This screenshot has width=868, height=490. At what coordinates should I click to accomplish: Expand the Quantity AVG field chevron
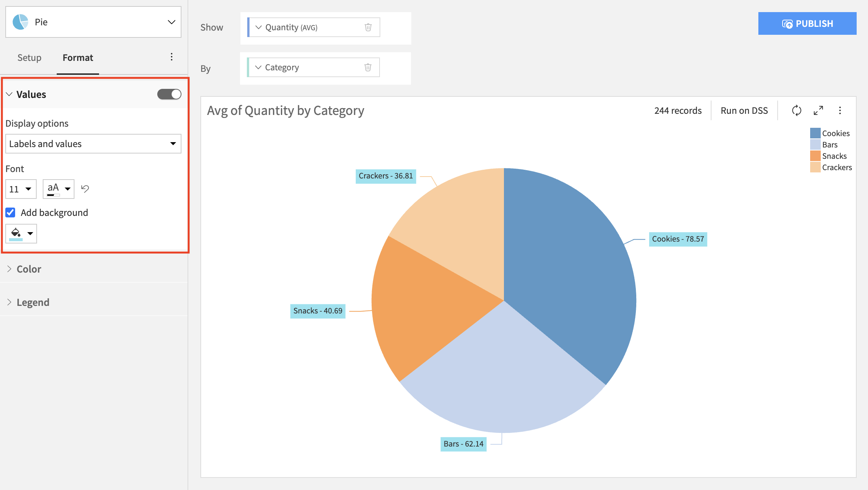point(258,26)
